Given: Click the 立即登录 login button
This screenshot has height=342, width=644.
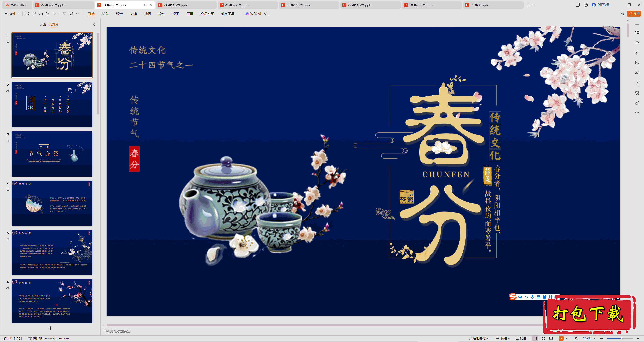Looking at the screenshot, I should tap(601, 5).
